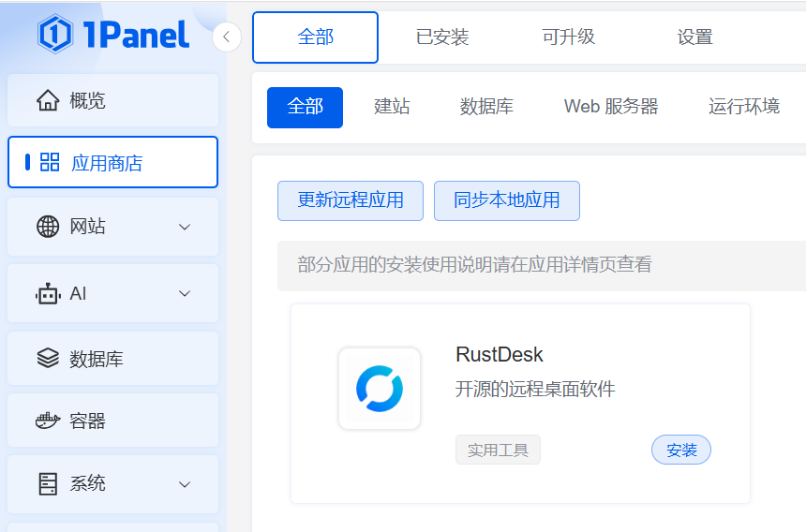806x532 pixels.
Task: Collapse the sidebar with the arrow button
Action: [x=227, y=37]
